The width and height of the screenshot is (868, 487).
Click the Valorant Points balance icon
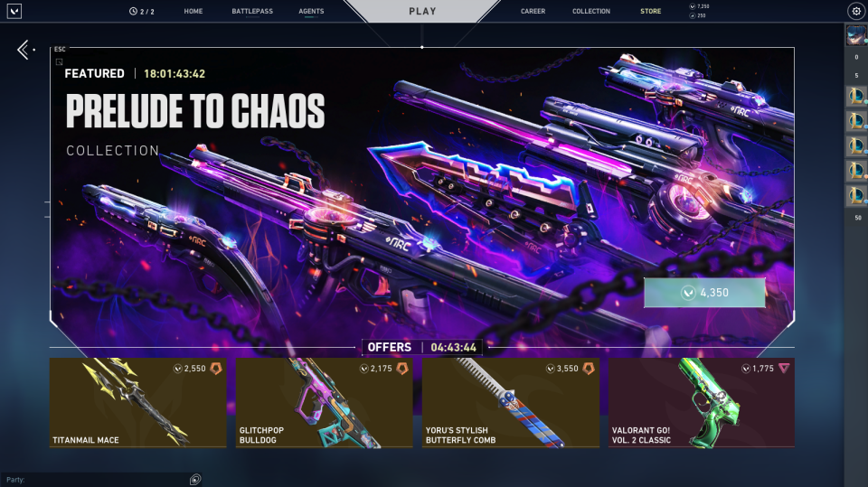coord(692,6)
